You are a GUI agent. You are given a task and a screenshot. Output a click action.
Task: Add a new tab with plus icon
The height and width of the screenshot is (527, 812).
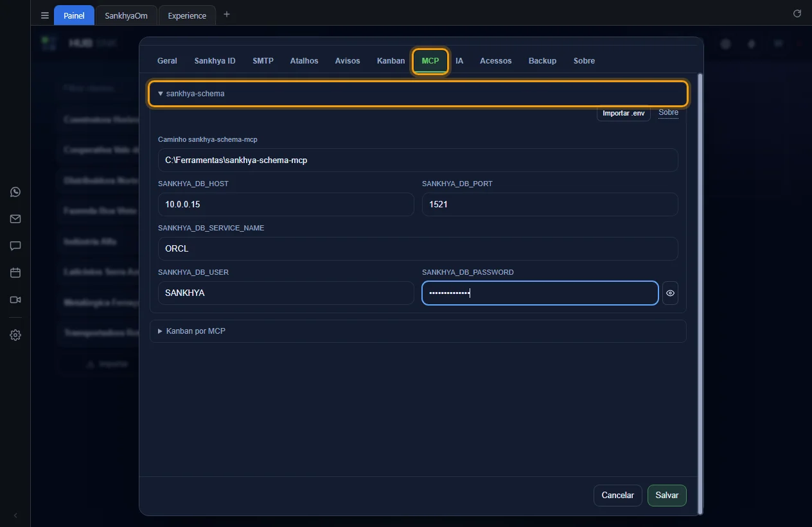[x=226, y=14]
